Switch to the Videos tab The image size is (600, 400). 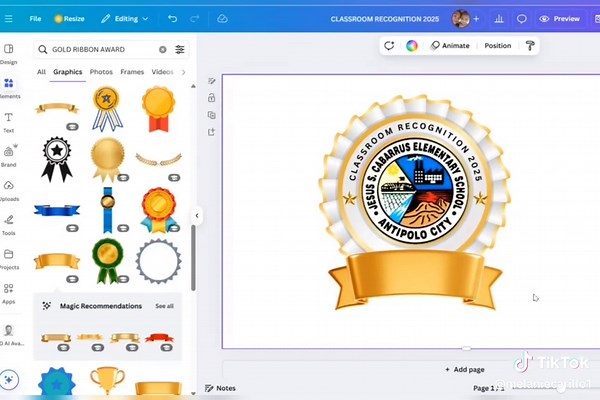pyautogui.click(x=162, y=72)
